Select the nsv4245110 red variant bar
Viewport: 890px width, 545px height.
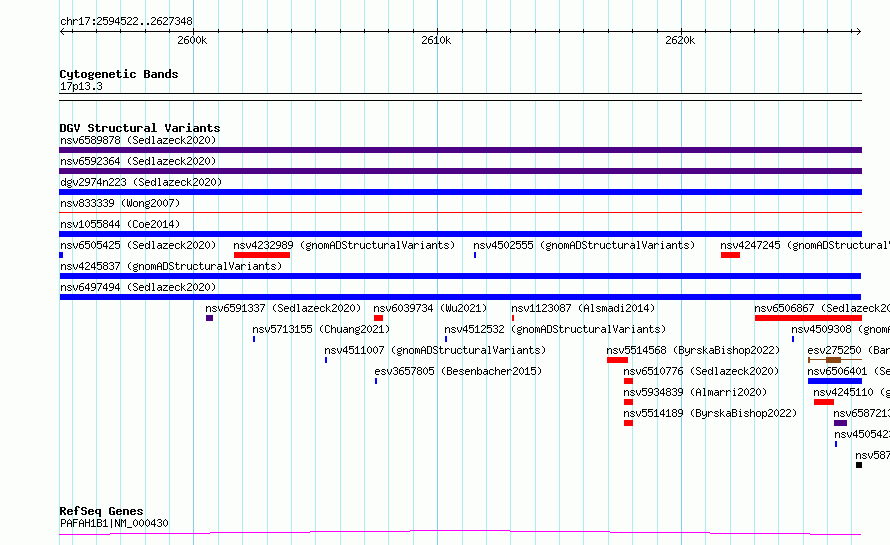824,402
